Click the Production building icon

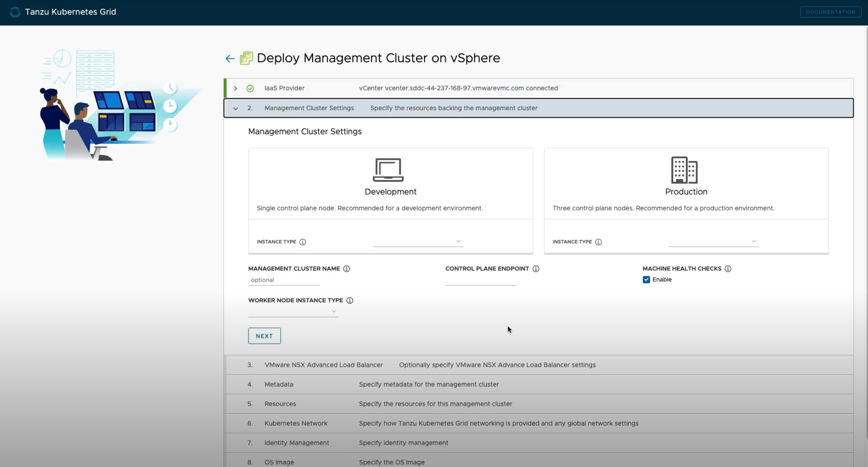[x=684, y=170]
